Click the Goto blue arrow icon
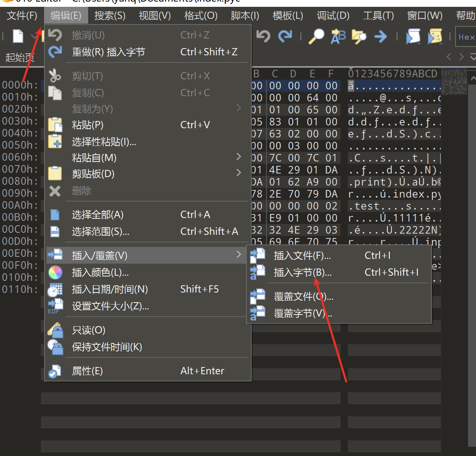Viewport: 476px width, 456px height. [380, 37]
